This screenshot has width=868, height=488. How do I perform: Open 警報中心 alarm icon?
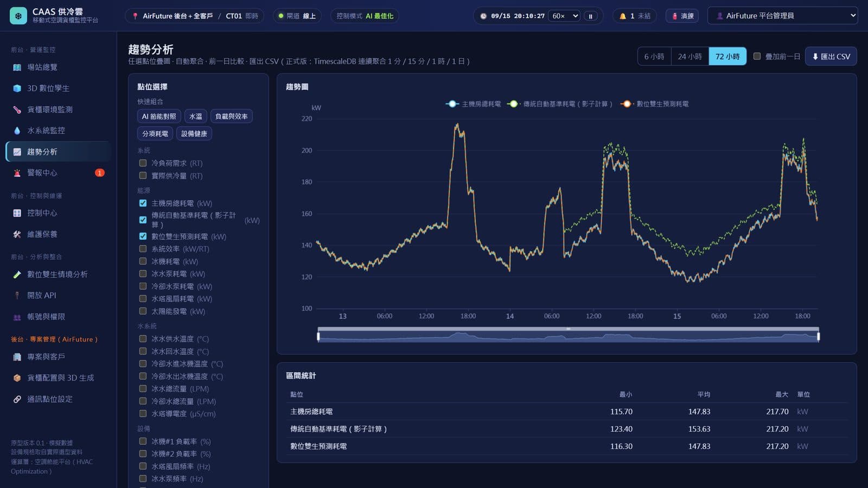17,173
